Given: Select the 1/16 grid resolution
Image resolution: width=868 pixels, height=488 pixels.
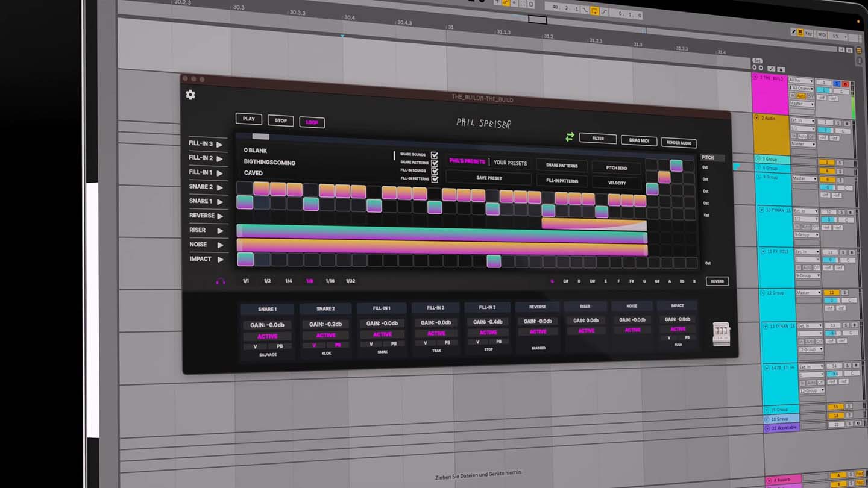Looking at the screenshot, I should tap(330, 281).
